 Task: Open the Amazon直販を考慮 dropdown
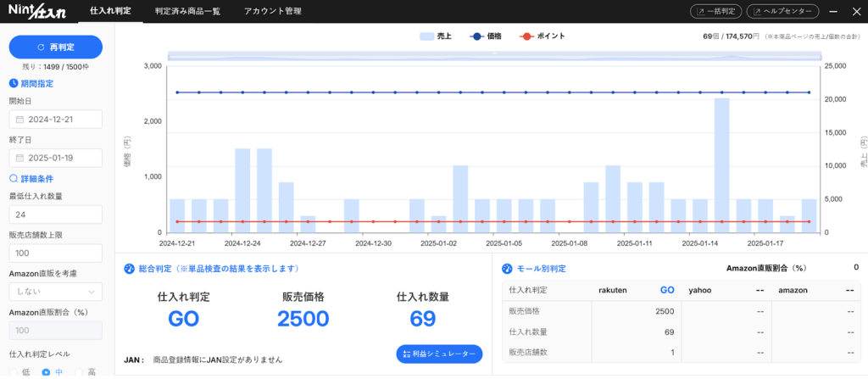click(x=55, y=292)
